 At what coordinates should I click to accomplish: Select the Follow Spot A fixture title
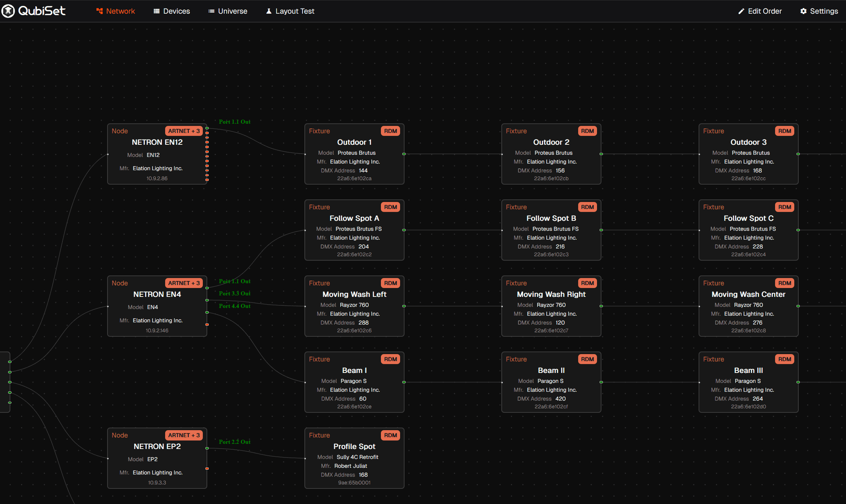tap(354, 218)
